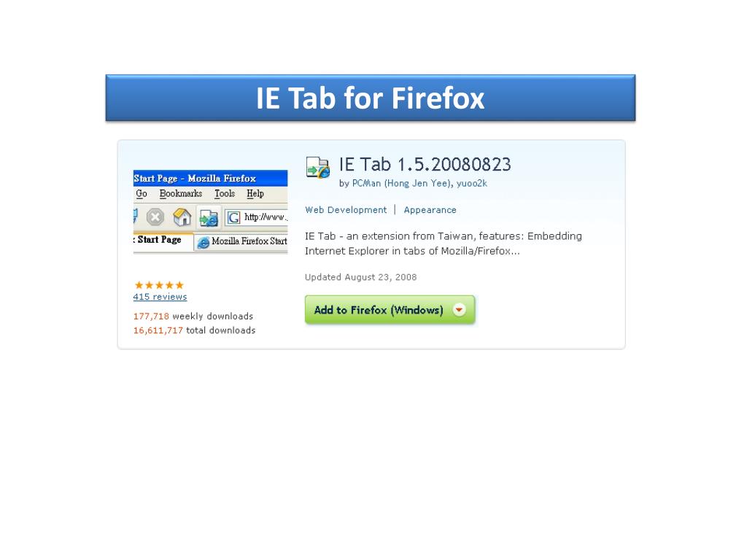Viewport: 747px width, 560px height.
Task: Open the Web Development category link
Action: 346,210
